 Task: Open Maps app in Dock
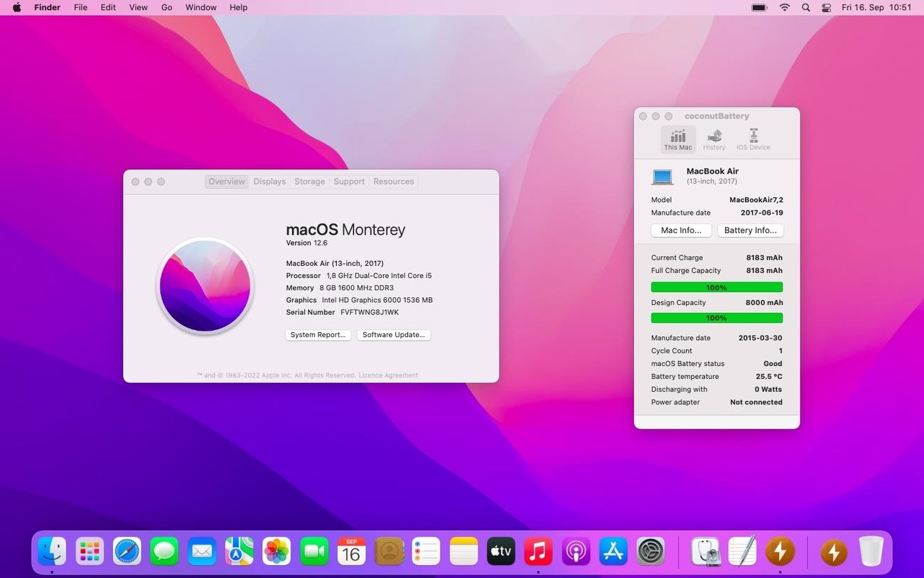[240, 551]
